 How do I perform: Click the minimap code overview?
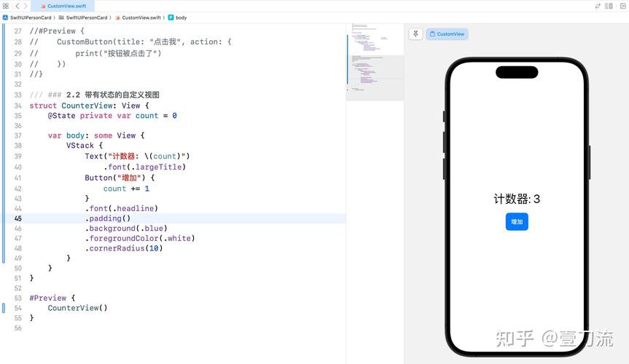[x=375, y=62]
